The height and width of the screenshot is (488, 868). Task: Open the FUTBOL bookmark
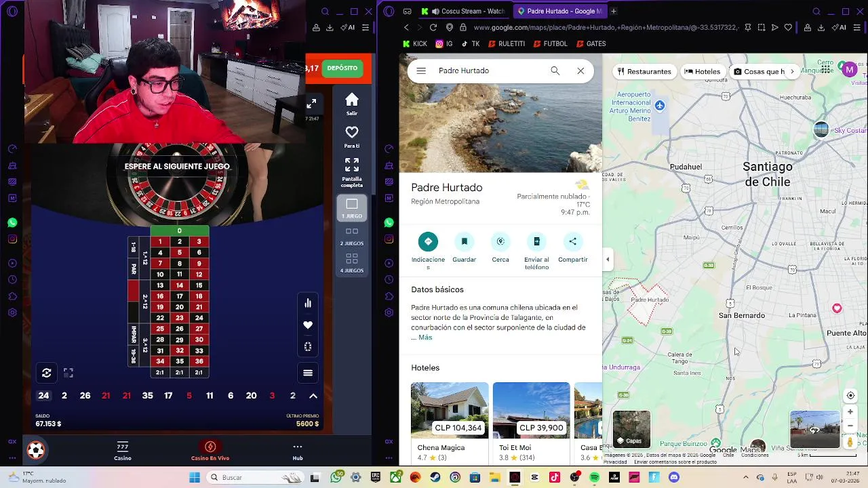click(x=550, y=43)
